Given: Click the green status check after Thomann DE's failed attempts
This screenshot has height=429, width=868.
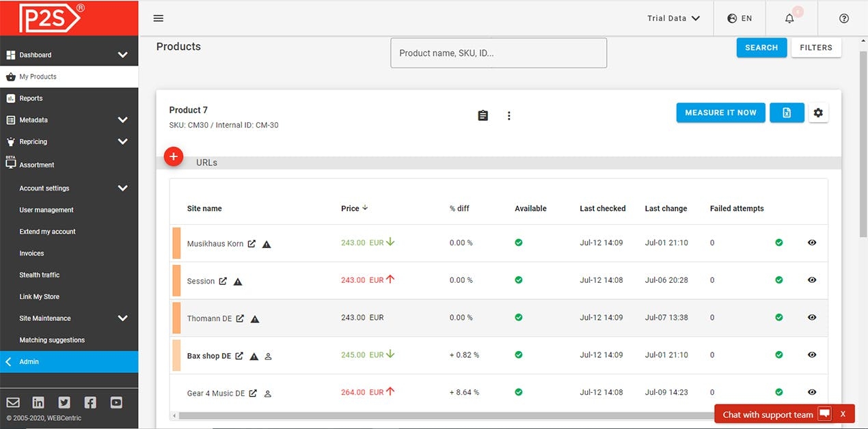Looking at the screenshot, I should (x=779, y=318).
